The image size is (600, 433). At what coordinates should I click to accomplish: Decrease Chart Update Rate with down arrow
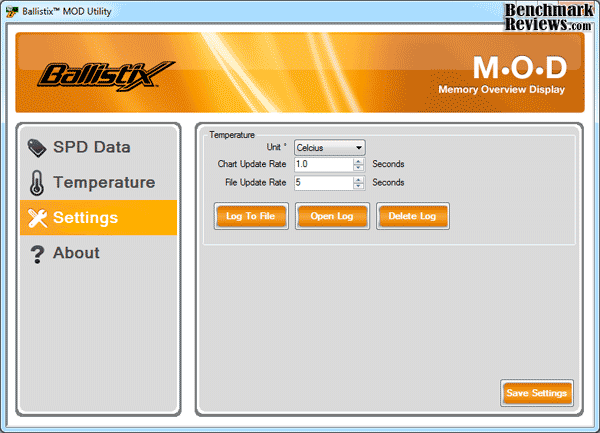359,168
